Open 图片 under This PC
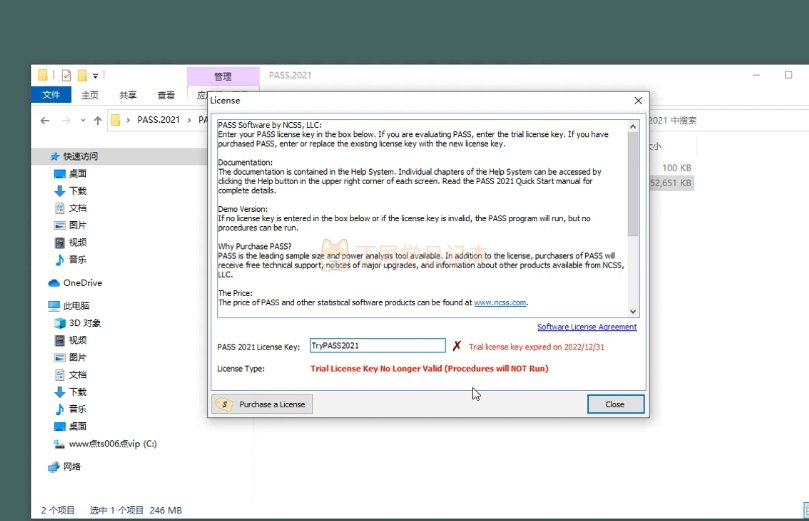Image resolution: width=809 pixels, height=521 pixels. [78, 357]
